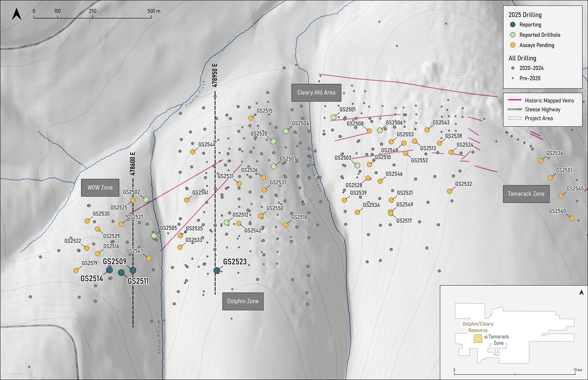The height and width of the screenshot is (380, 588).
Task: Click the Assays Pending legend orange swatch
Action: point(513,45)
